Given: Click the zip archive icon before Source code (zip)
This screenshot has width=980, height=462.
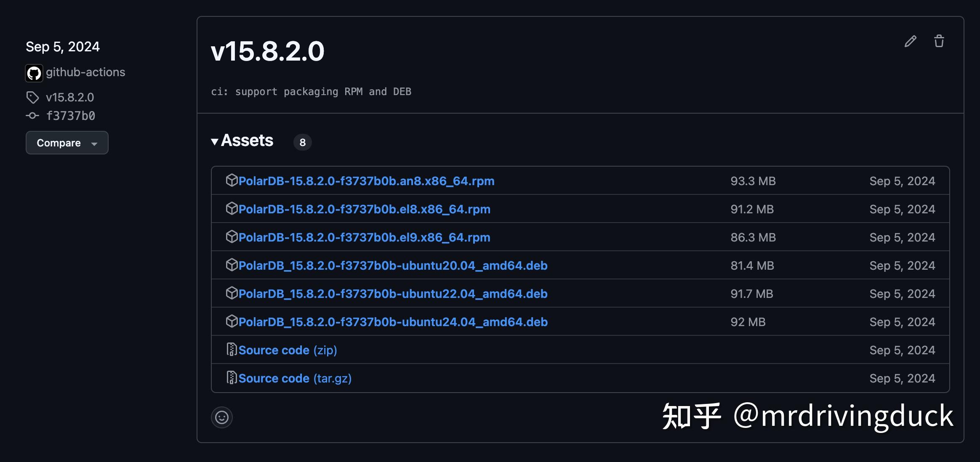Looking at the screenshot, I should tap(232, 350).
